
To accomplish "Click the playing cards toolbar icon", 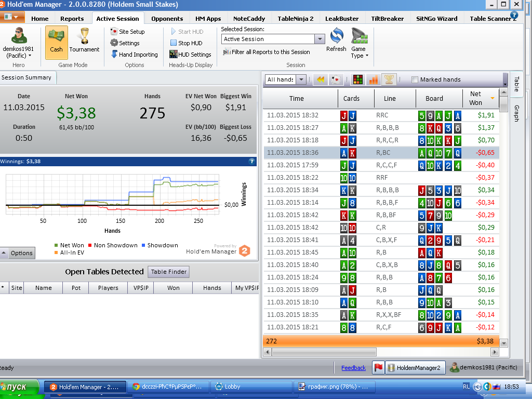I will [336, 79].
